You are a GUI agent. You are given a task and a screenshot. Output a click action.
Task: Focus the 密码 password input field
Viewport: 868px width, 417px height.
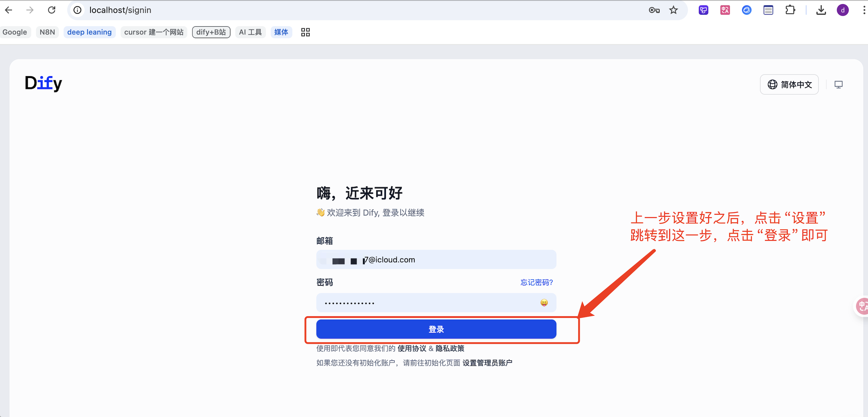click(436, 303)
